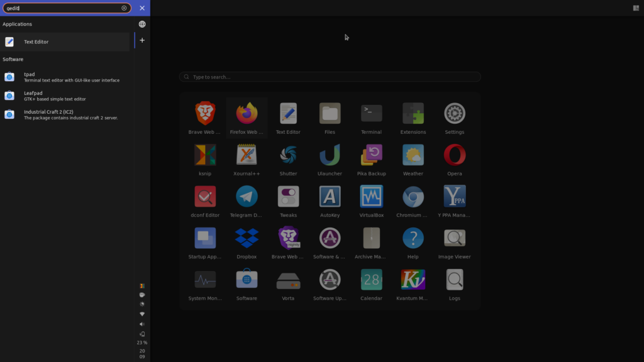This screenshot has height=362, width=644.
Task: Clear the gedit search text
Action: click(x=124, y=8)
